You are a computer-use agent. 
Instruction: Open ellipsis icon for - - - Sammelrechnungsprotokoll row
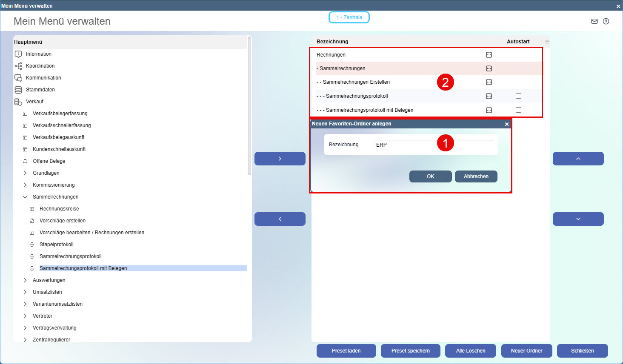pyautogui.click(x=489, y=96)
